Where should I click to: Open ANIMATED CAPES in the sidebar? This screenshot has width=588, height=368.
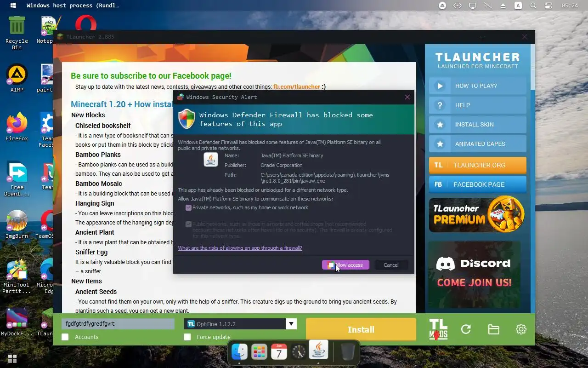point(478,144)
